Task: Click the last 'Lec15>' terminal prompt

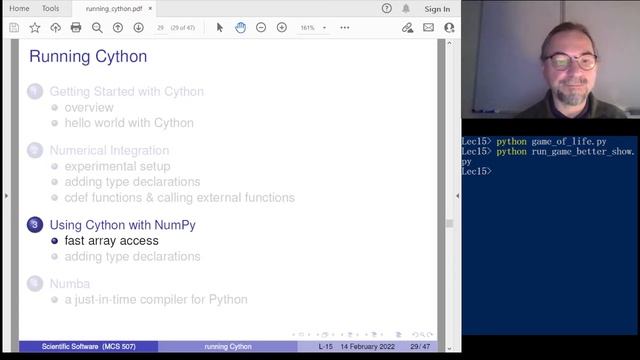Action: click(476, 171)
